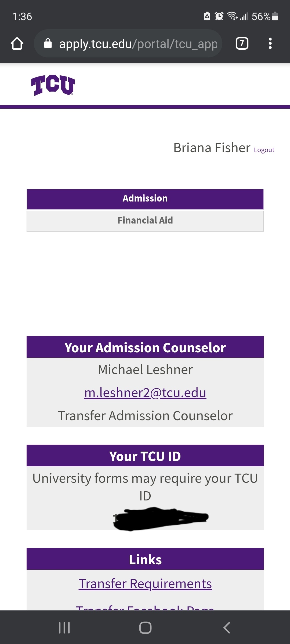Tap the padlock site security icon

click(x=48, y=43)
